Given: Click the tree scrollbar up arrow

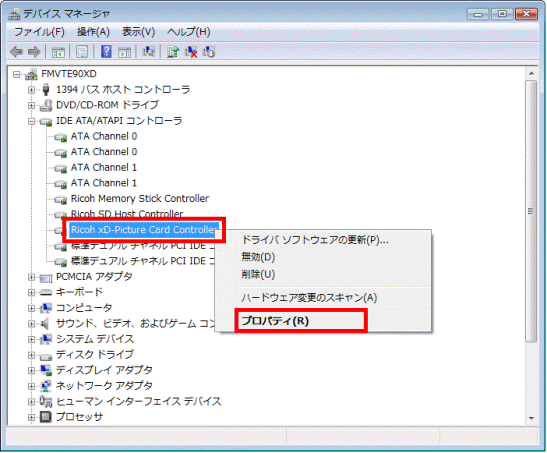Looking at the screenshot, I should (531, 74).
